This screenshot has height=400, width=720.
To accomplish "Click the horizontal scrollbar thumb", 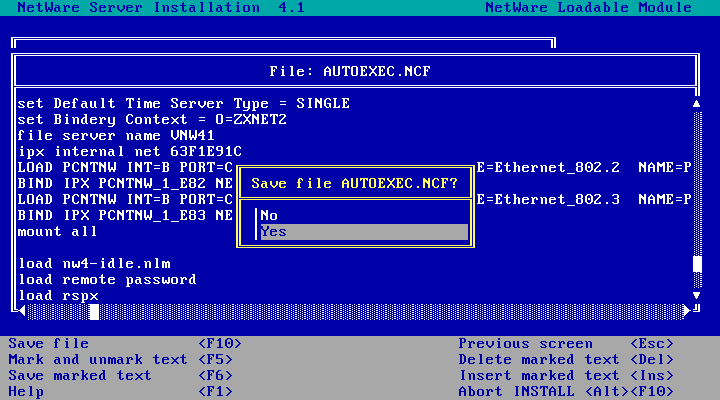I will click(x=94, y=312).
